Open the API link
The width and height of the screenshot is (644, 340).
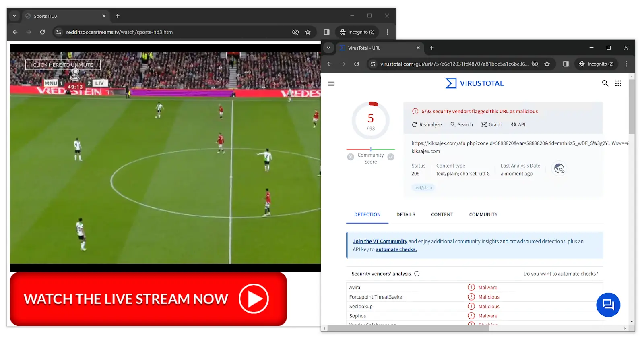coord(518,125)
